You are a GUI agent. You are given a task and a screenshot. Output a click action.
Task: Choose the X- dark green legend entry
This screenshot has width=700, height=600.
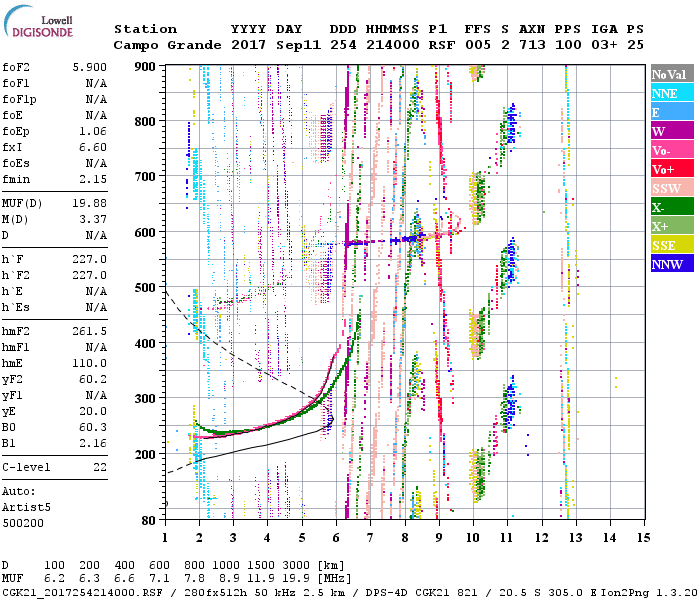(670, 208)
